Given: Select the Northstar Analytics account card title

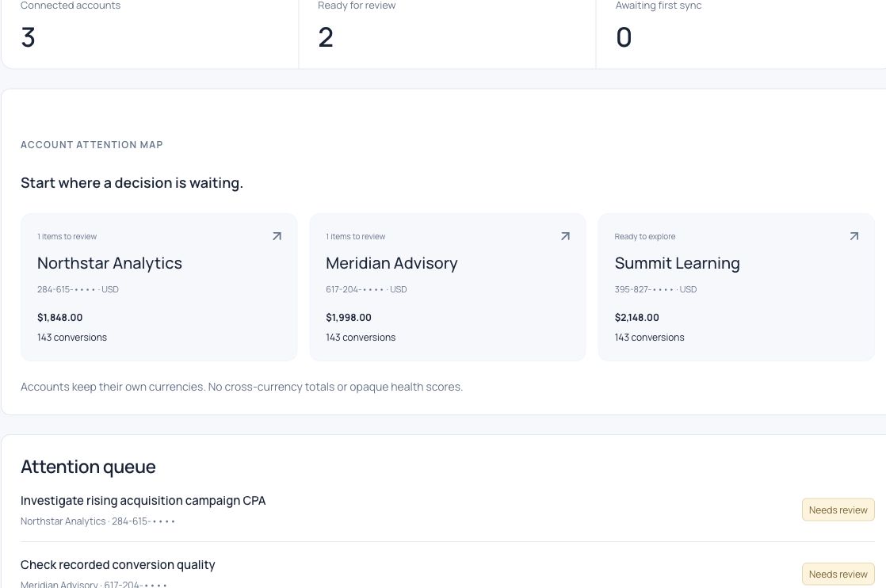Looking at the screenshot, I should [109, 263].
